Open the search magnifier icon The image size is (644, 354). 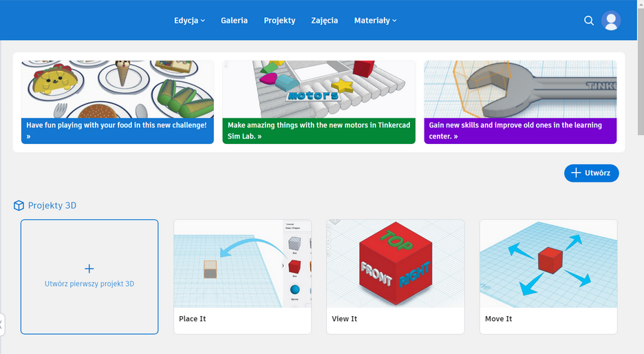[x=588, y=21]
